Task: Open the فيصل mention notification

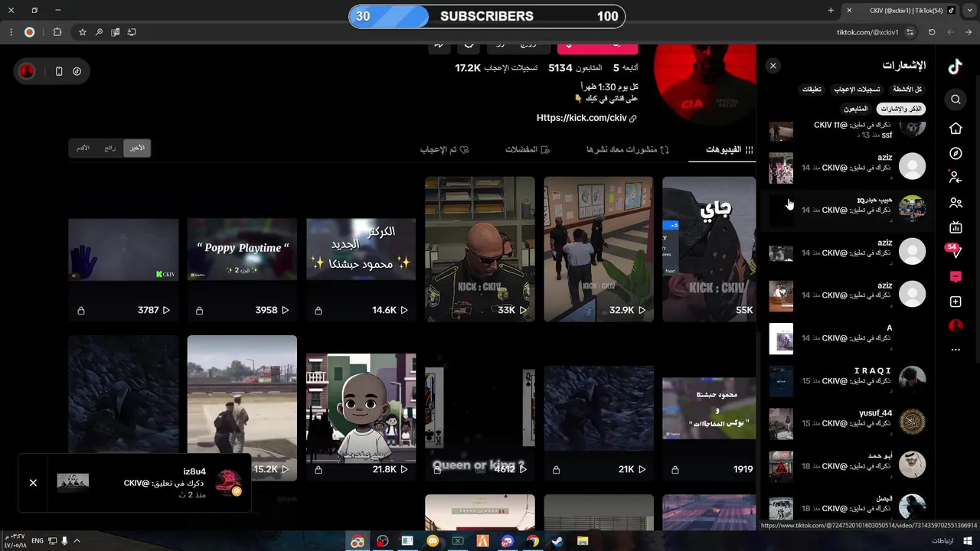Action: tap(848, 507)
